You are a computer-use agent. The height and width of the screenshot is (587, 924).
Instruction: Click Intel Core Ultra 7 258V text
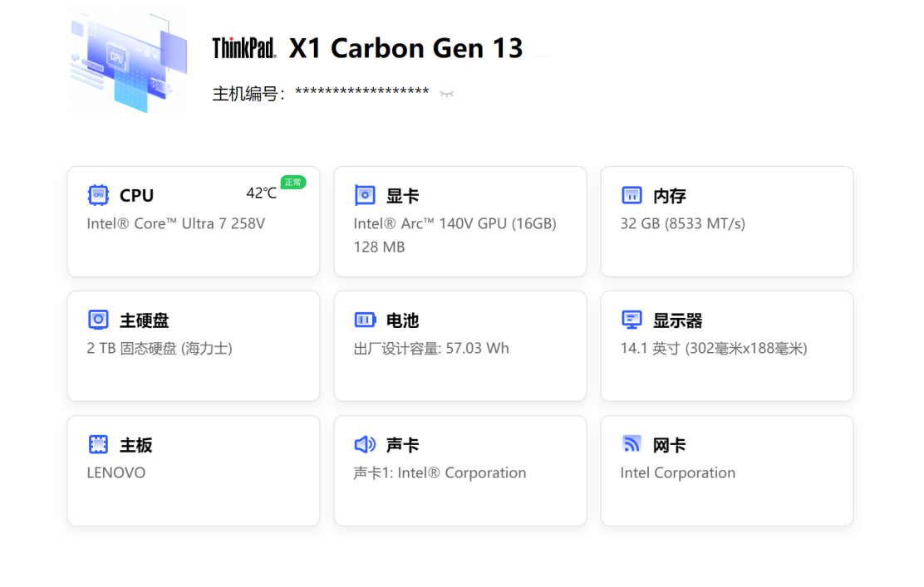[x=175, y=223]
